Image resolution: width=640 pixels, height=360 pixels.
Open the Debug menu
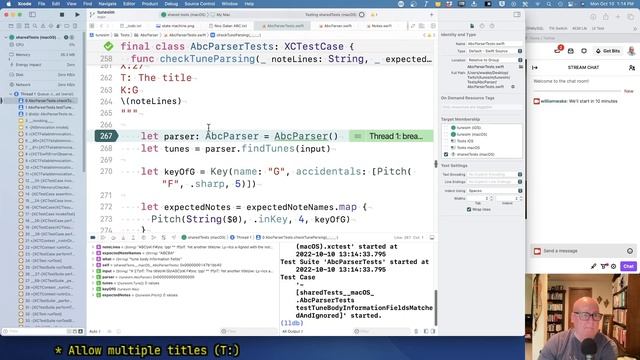(x=171, y=4)
